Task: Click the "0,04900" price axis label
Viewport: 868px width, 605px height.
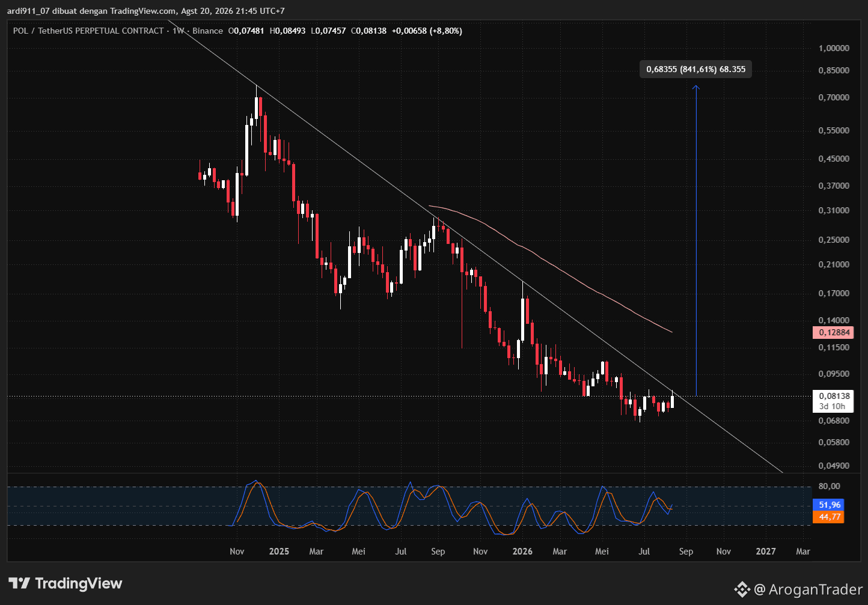Action: coord(834,466)
